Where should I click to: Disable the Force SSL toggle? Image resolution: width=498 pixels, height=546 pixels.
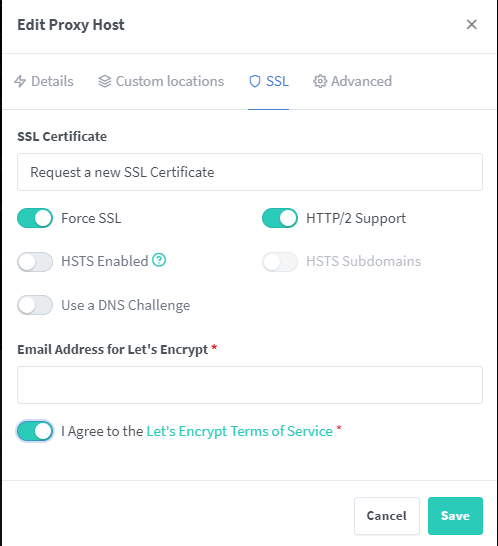[35, 218]
